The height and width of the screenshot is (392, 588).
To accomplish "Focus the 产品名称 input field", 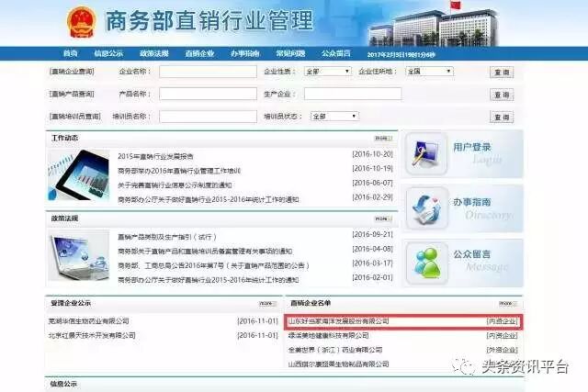I will 209,94.
